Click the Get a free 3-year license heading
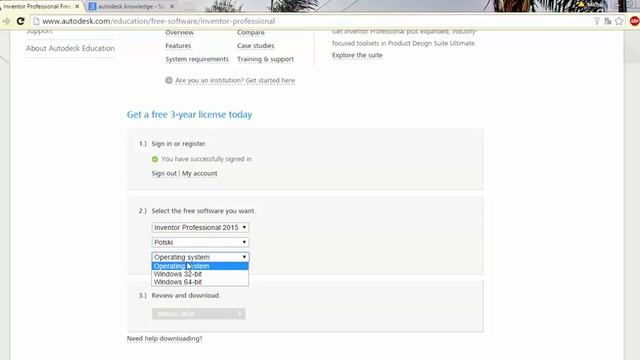The image size is (640, 360). click(x=189, y=115)
